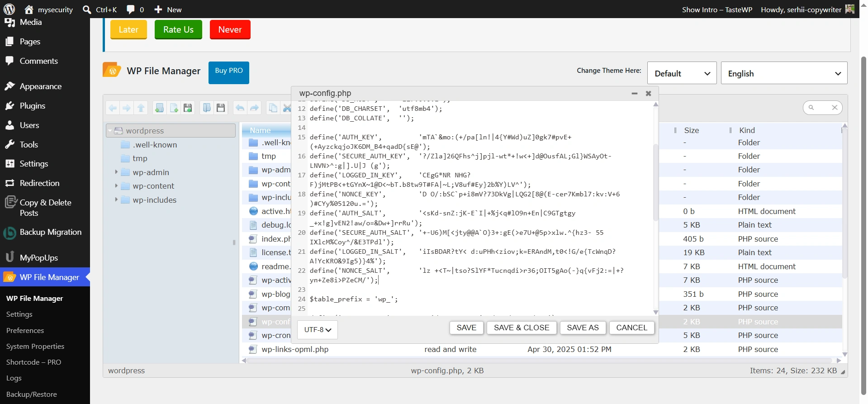Click the redo arrow in file manager toolbar
Viewport: 868px width, 404px height.
tap(254, 108)
